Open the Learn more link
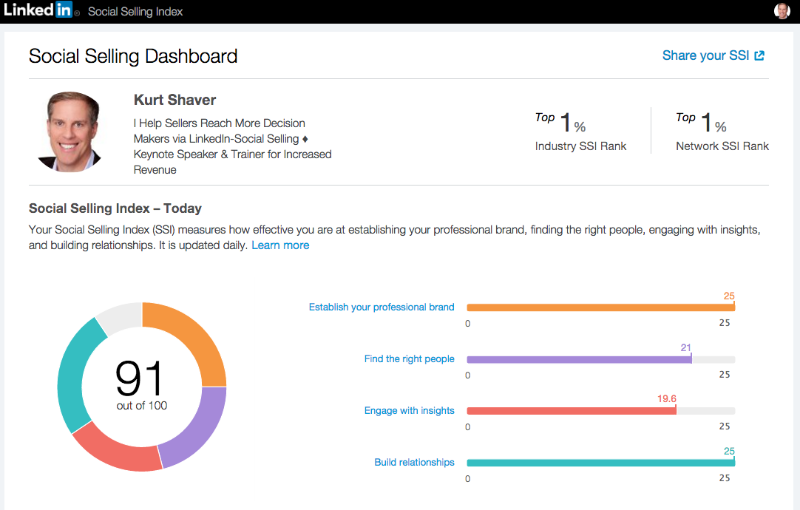Viewport: 800px width, 510px height. (280, 245)
